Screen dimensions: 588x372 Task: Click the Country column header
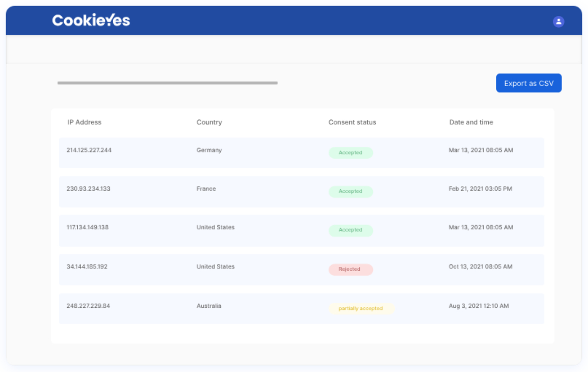tap(209, 122)
